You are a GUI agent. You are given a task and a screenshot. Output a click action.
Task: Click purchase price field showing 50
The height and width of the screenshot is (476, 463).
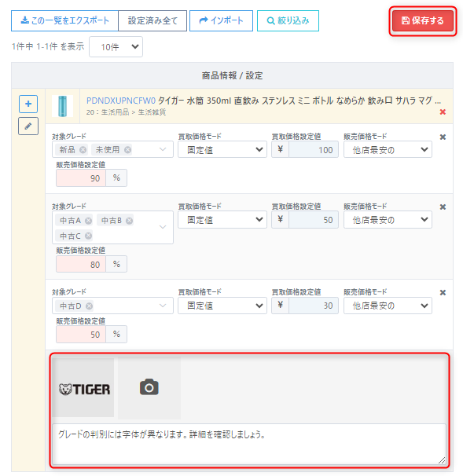(314, 219)
